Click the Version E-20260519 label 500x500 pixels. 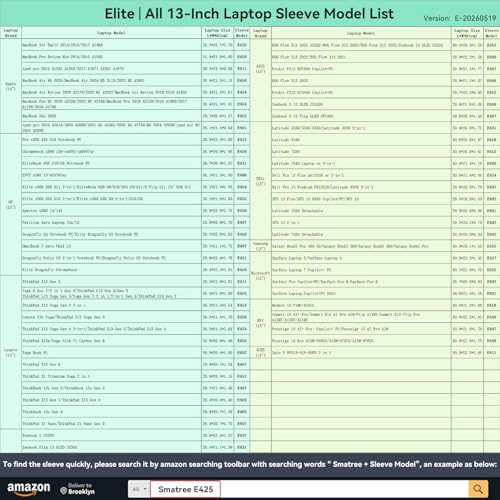click(460, 18)
